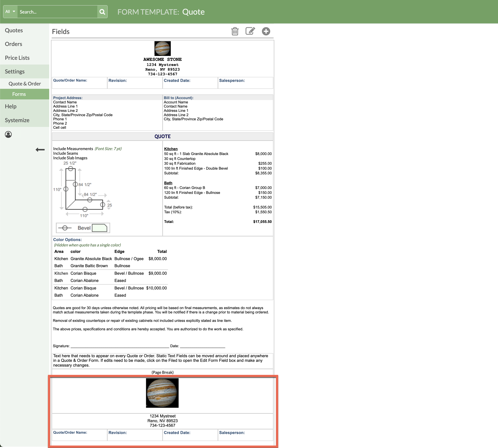Switch to the Forms tab
The image size is (498, 448).
pos(19,94)
